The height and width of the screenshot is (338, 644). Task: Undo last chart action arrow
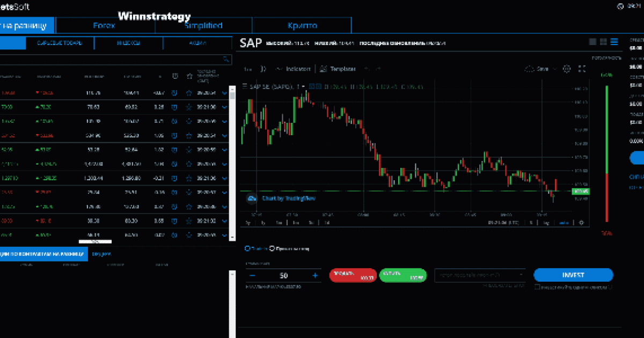[x=367, y=69]
